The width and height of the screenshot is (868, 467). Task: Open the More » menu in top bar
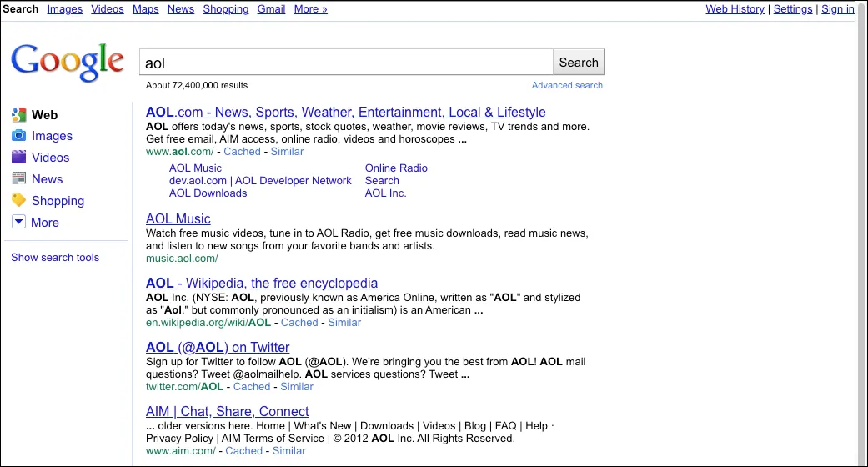tap(310, 9)
